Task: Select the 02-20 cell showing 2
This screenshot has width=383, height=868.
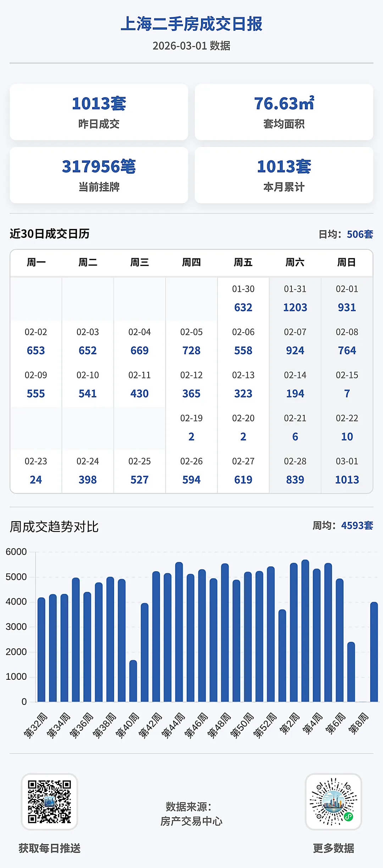Action: [x=243, y=428]
